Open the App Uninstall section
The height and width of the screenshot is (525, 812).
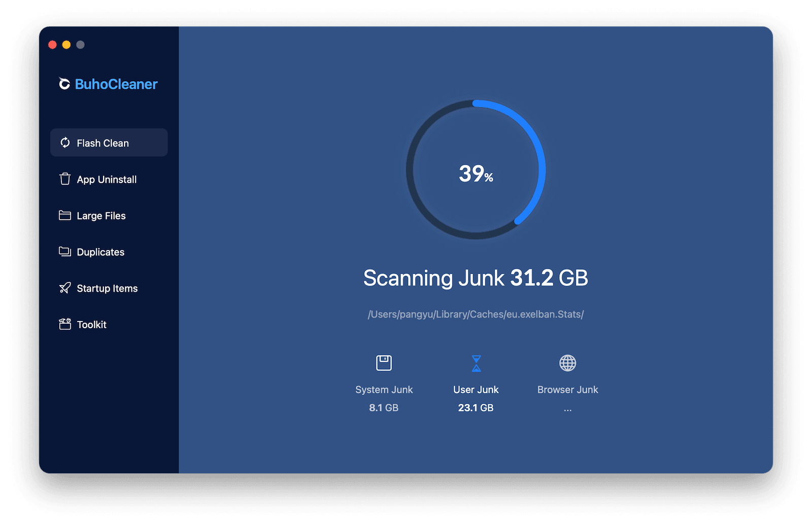coord(107,179)
